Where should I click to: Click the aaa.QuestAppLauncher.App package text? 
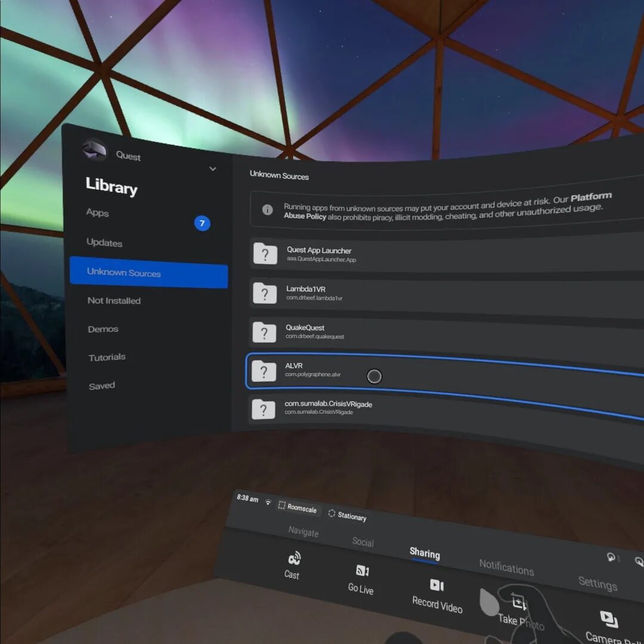(321, 259)
